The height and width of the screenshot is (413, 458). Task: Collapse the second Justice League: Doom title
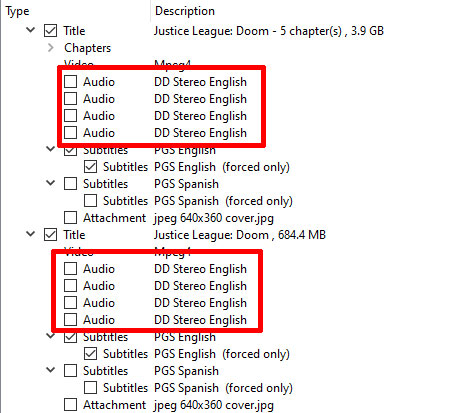point(31,234)
